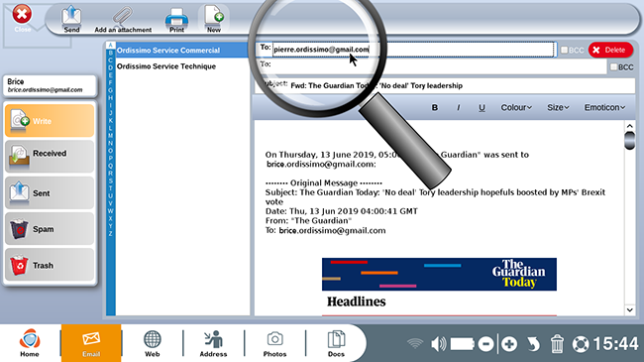Check the Wi-Fi status icon
The image size is (644, 362).
pos(415,343)
